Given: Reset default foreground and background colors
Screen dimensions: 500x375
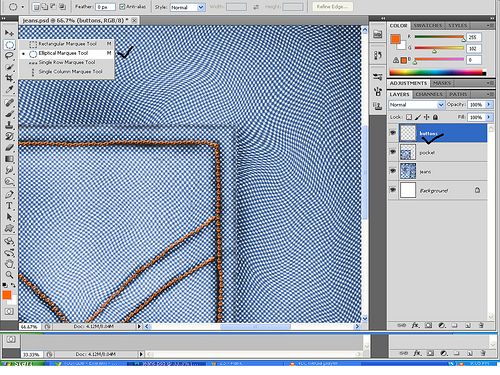Looking at the screenshot, I should (x=5, y=285).
